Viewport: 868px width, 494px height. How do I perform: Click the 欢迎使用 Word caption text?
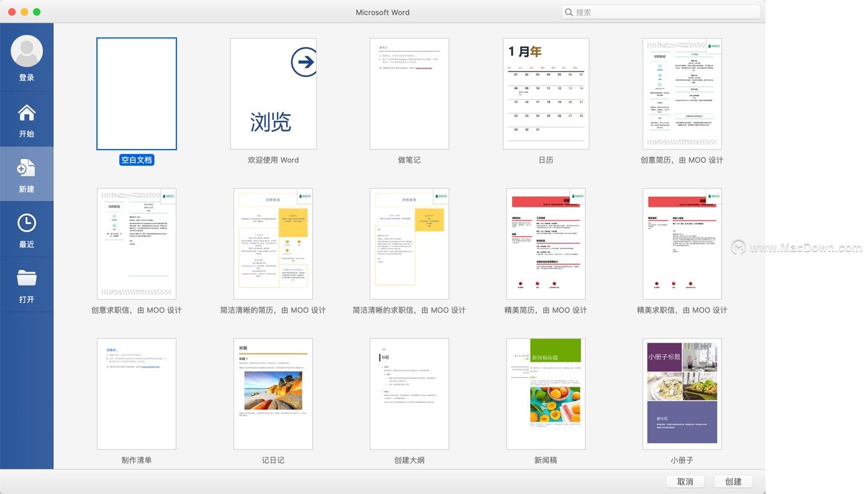(273, 160)
